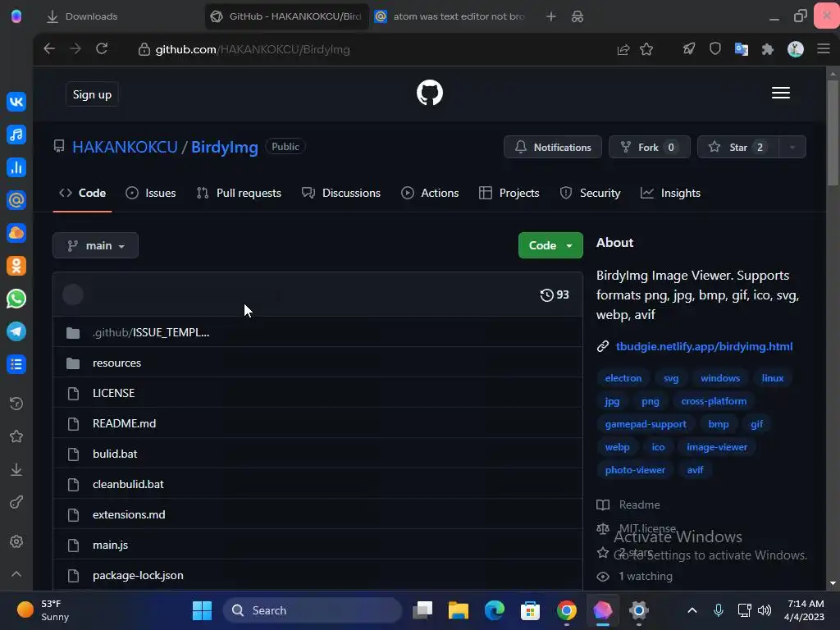Bookmark this page star icon
This screenshot has width=840, height=630.
tap(646, 49)
